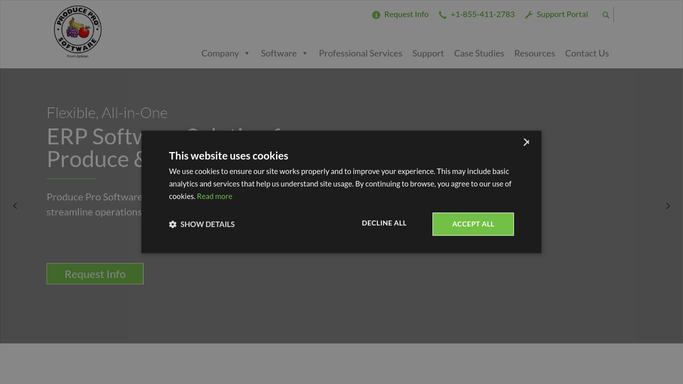The width and height of the screenshot is (683, 384).
Task: Close the cookie dialog with the X
Action: click(526, 142)
